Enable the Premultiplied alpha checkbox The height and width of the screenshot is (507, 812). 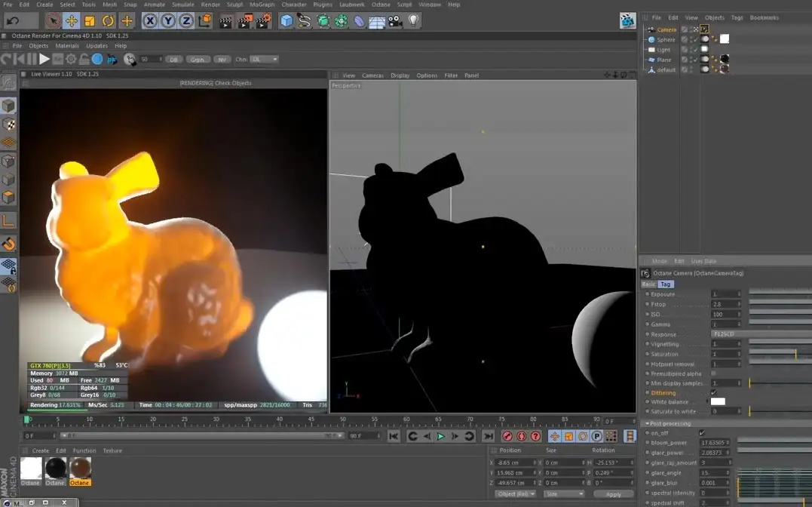coord(713,373)
